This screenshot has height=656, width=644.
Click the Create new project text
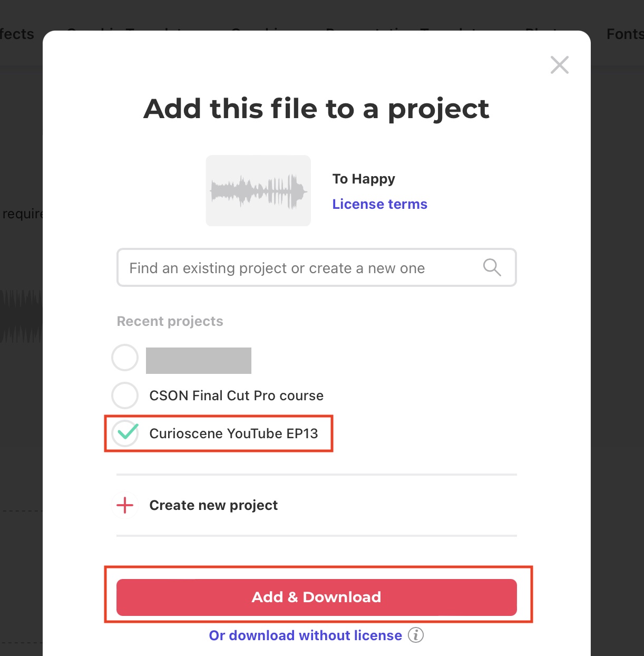[x=213, y=505]
